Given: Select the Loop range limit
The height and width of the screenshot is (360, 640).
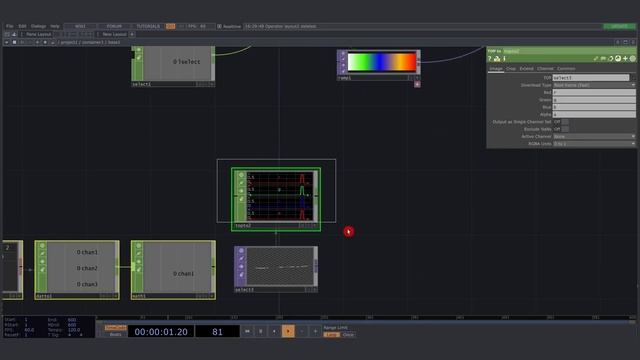Looking at the screenshot, I should click(x=331, y=335).
